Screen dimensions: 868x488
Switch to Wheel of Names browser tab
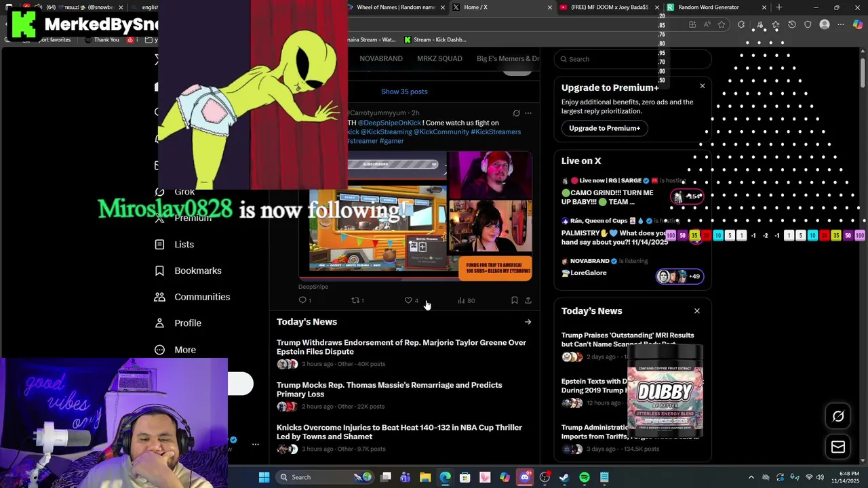(395, 7)
